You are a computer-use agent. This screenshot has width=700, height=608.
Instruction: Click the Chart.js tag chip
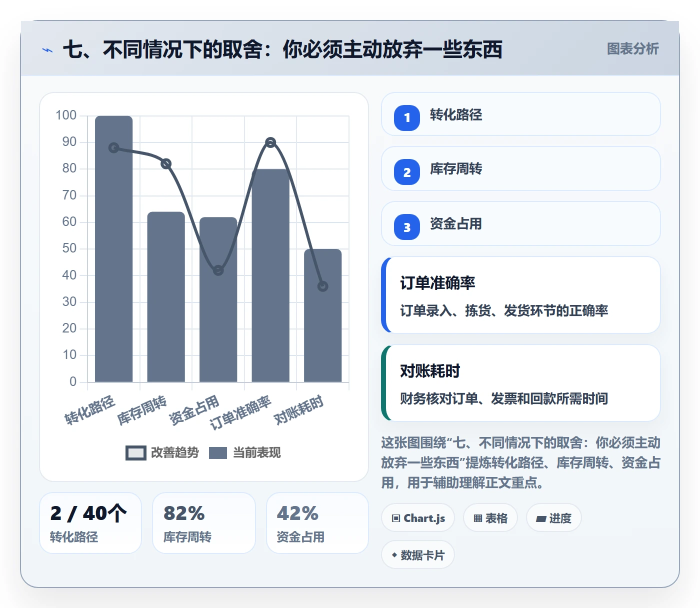(x=418, y=518)
